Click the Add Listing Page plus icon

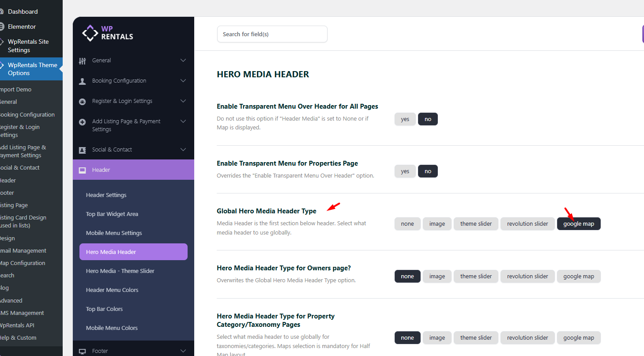(x=82, y=122)
